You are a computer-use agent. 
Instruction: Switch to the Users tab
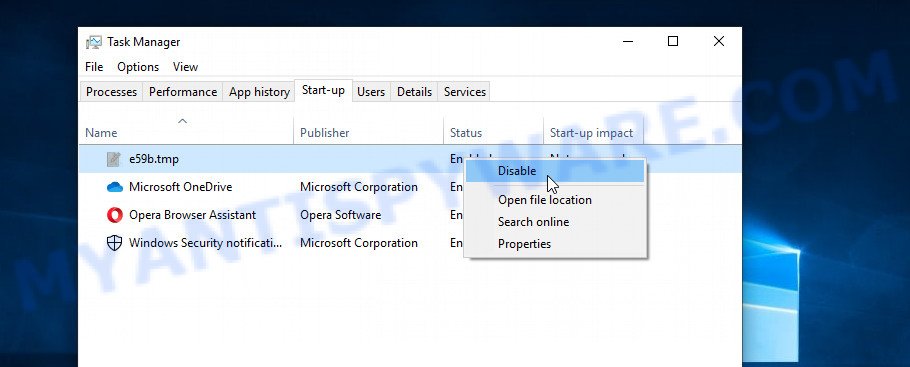(371, 92)
